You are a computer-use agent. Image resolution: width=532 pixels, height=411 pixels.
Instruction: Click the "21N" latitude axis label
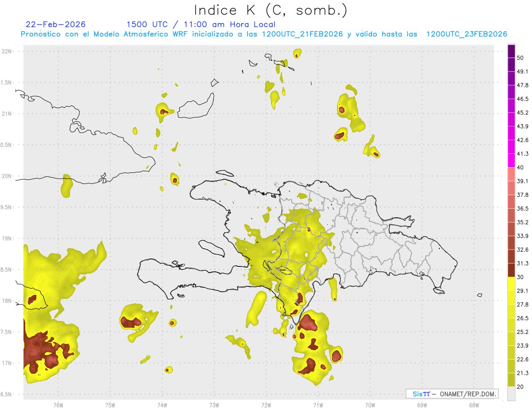[8, 114]
